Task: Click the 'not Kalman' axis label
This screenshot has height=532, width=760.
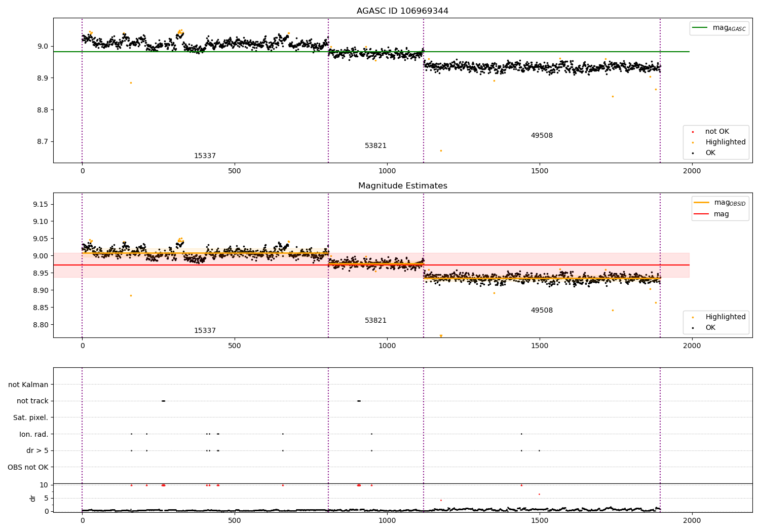Action: click(x=28, y=385)
